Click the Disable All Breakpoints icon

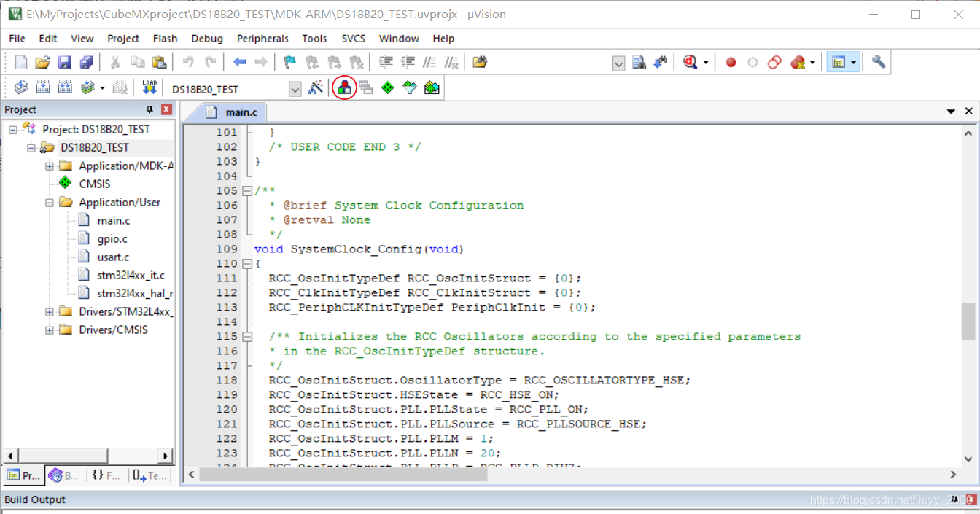pos(774,62)
